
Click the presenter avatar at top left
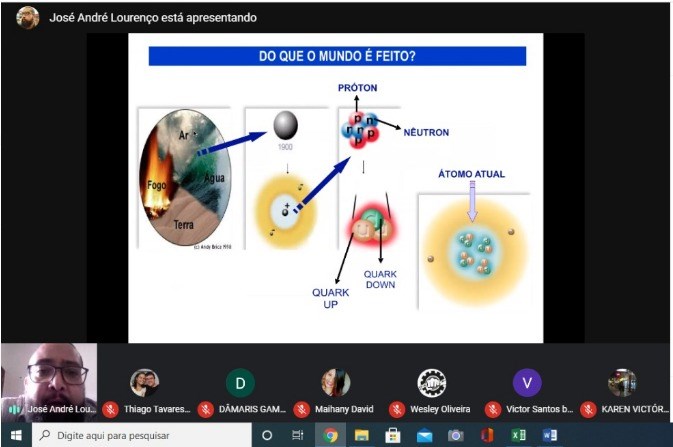tap(28, 17)
